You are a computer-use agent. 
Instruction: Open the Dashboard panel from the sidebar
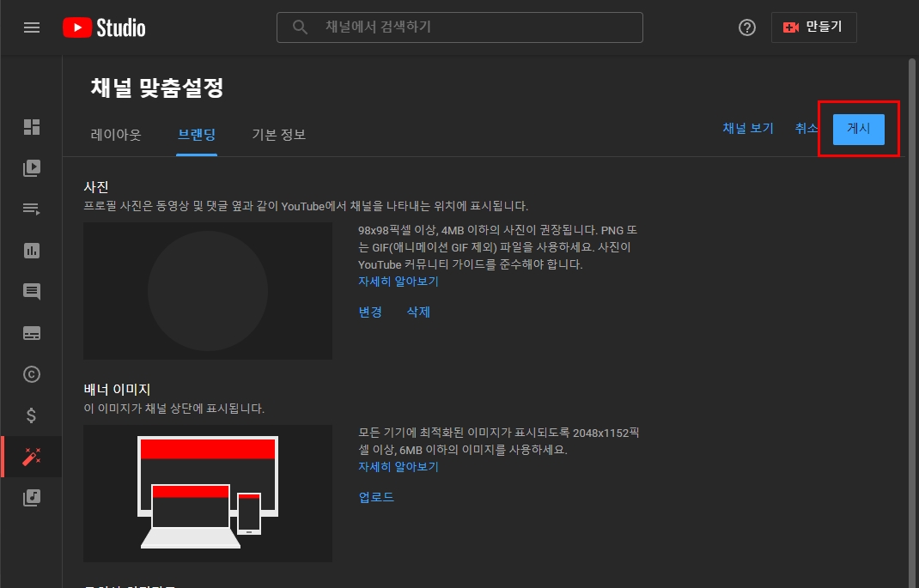tap(32, 127)
